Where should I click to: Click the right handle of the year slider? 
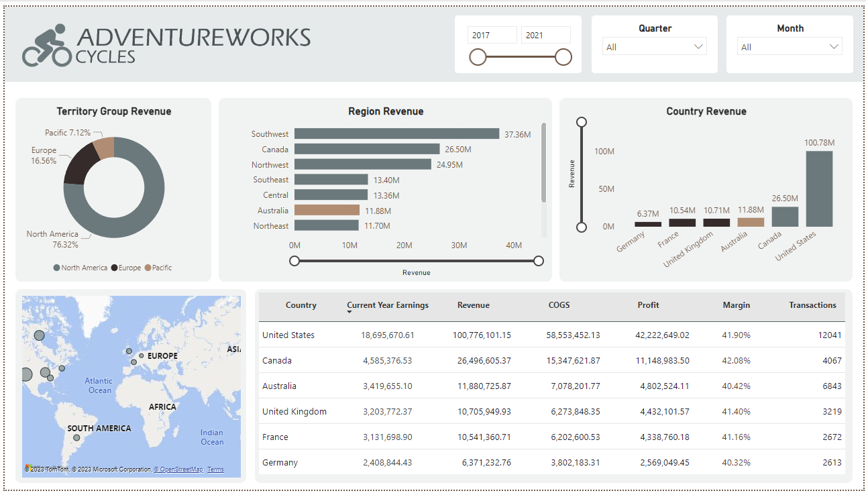(x=563, y=57)
